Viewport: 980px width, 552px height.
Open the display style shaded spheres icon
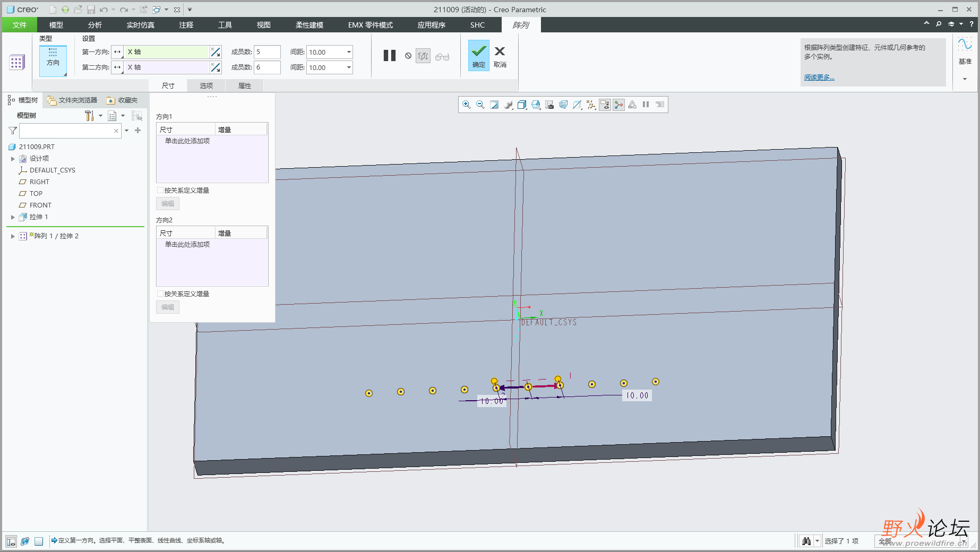click(x=508, y=105)
